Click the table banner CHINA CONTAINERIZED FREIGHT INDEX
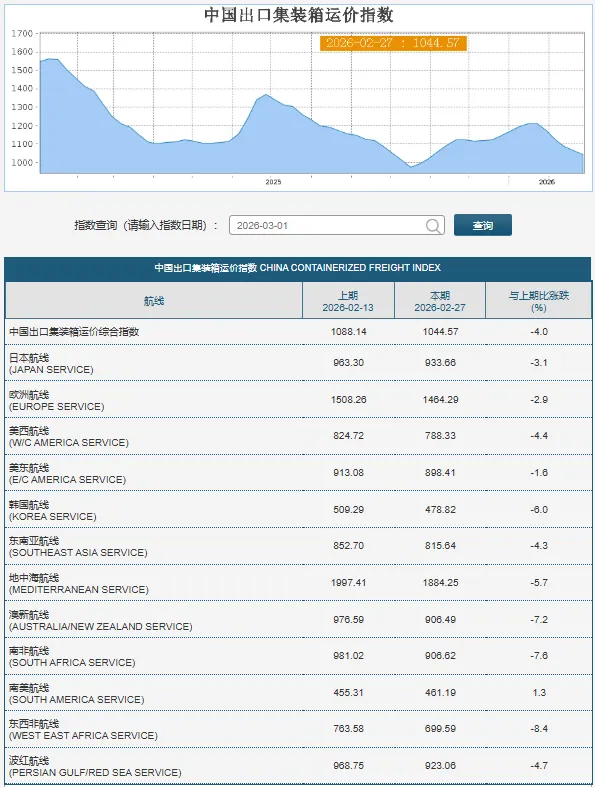This screenshot has width=595, height=788. (298, 268)
